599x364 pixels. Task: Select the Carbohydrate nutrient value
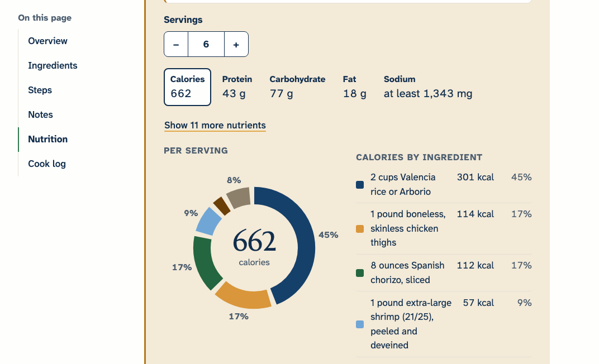[297, 87]
